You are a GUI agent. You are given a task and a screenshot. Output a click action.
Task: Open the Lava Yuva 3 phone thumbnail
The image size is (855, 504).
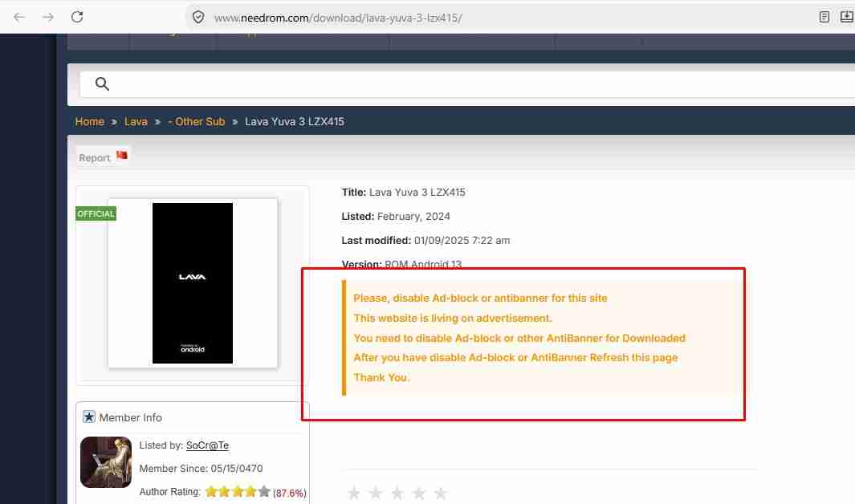pos(193,282)
